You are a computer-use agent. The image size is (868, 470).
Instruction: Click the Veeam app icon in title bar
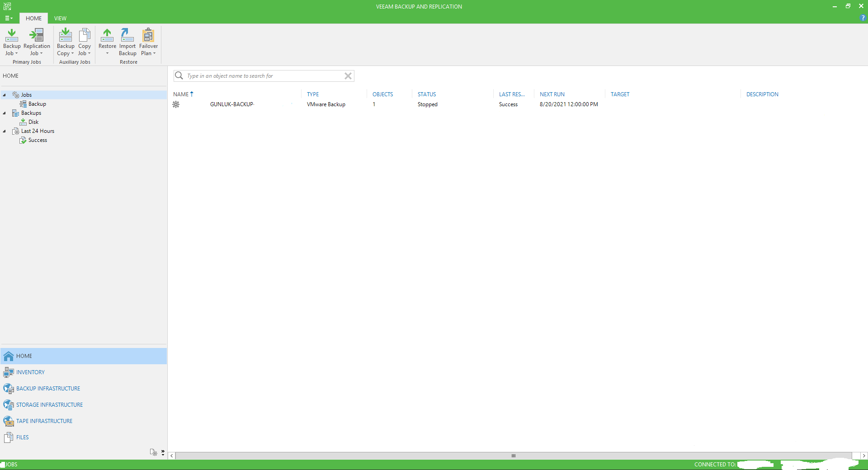coord(7,6)
